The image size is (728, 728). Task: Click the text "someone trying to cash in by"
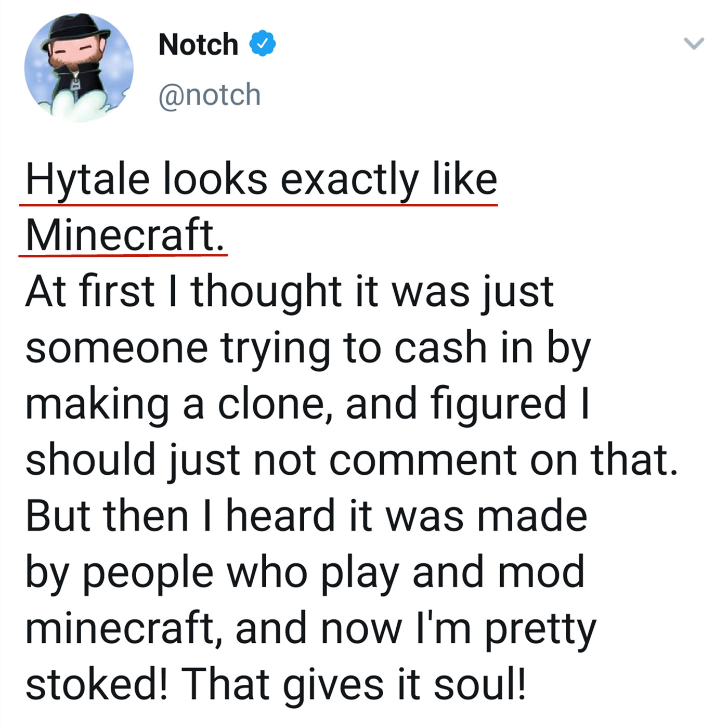[308, 347]
